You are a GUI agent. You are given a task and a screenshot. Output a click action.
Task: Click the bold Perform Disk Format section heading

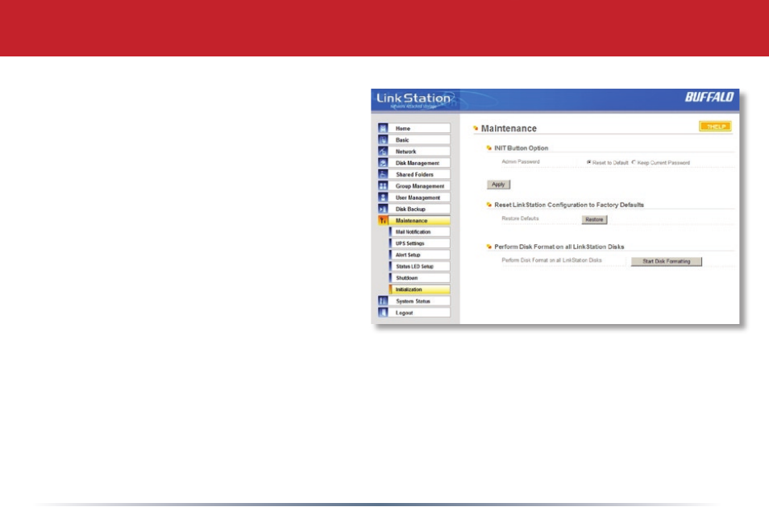point(559,247)
